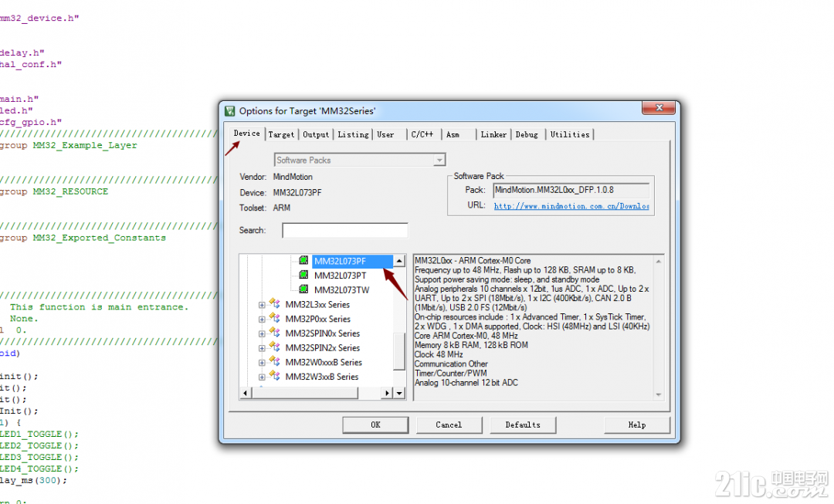
Task: Open the Utilities tab
Action: tap(570, 134)
